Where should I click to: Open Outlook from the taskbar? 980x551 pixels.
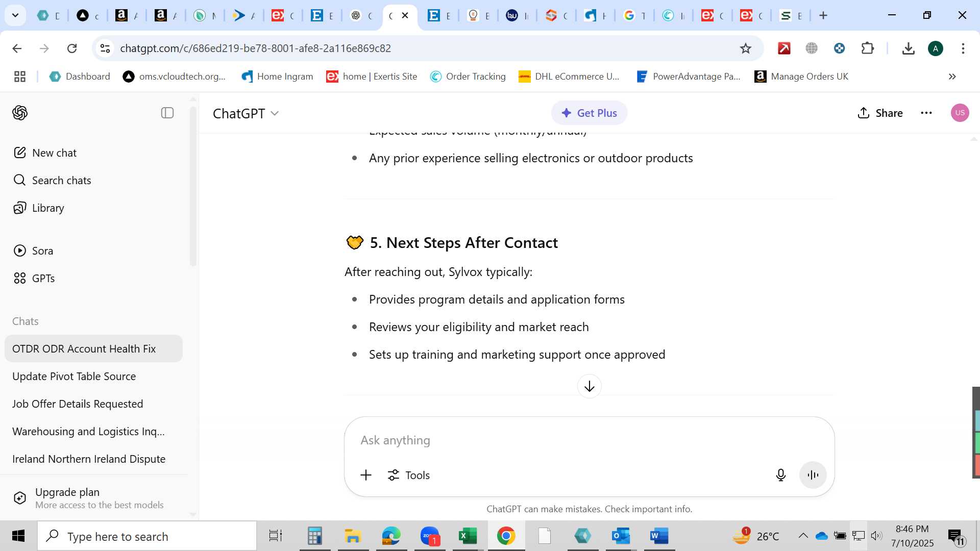pyautogui.click(x=621, y=536)
